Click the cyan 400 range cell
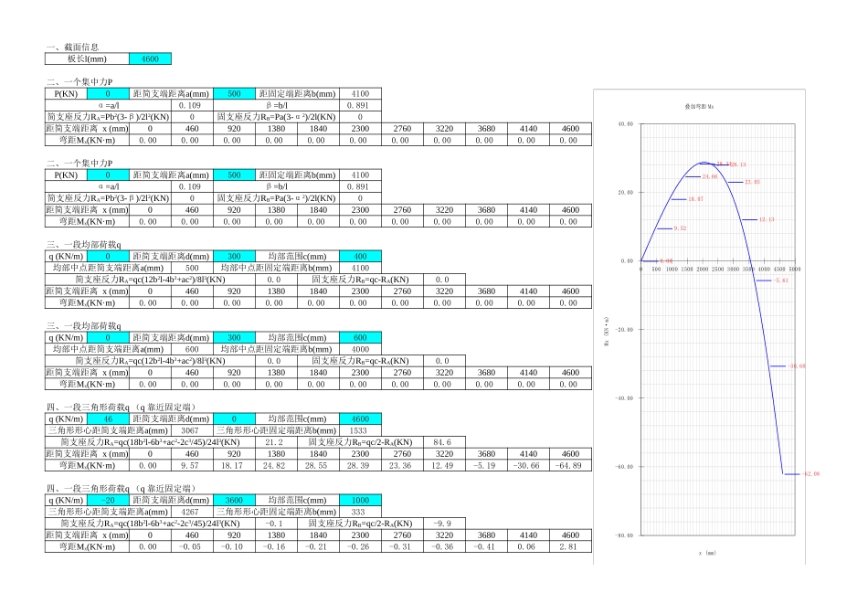 [360, 257]
